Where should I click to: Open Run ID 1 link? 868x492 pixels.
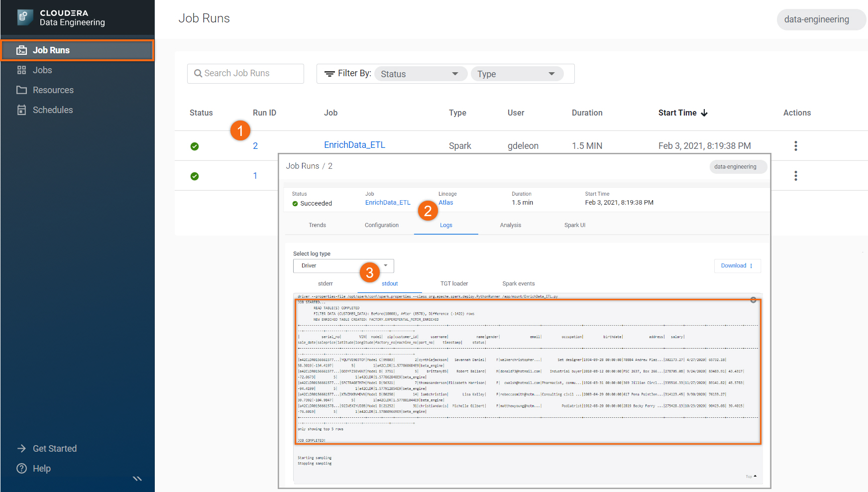(x=255, y=176)
